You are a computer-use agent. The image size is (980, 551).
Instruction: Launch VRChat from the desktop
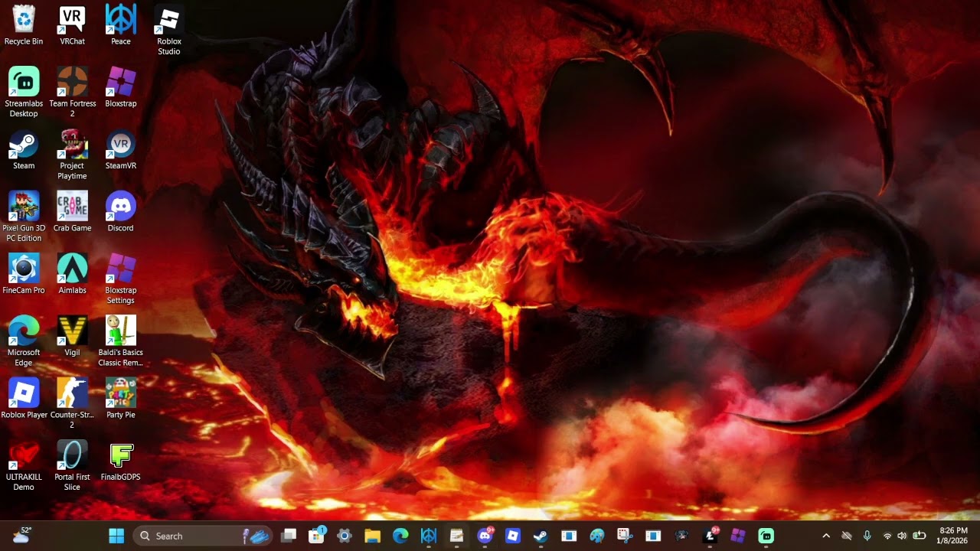pos(72,25)
